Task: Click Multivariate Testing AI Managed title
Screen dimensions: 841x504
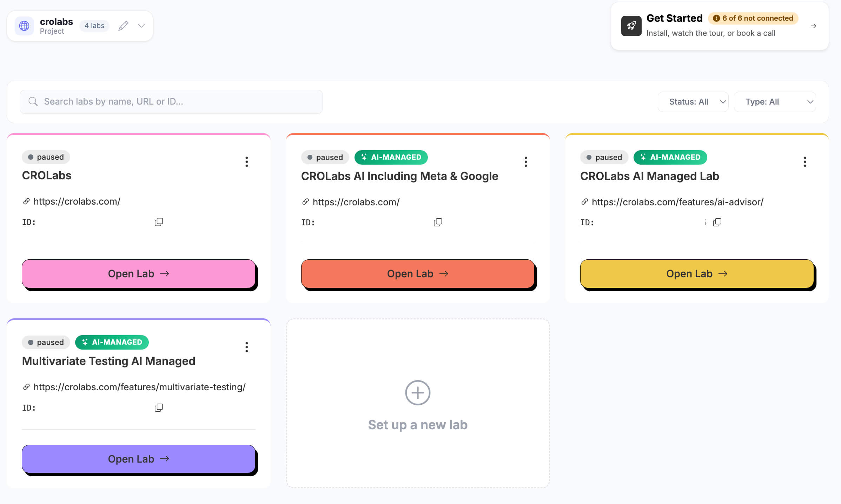Action: pos(108,361)
